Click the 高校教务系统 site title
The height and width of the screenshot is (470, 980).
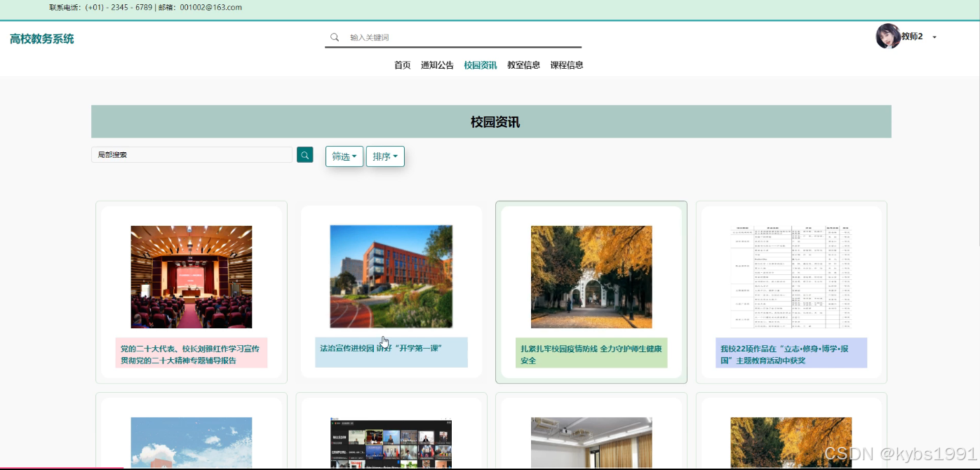42,39
